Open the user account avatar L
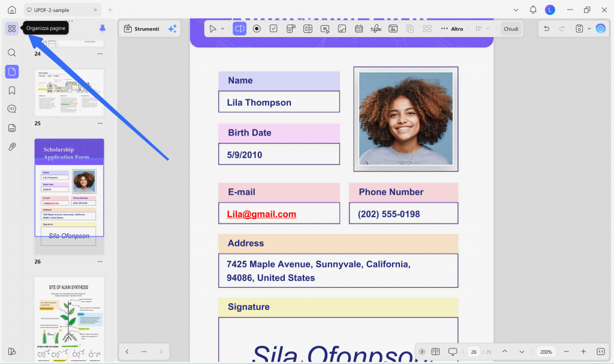614x364 pixels. (x=550, y=10)
